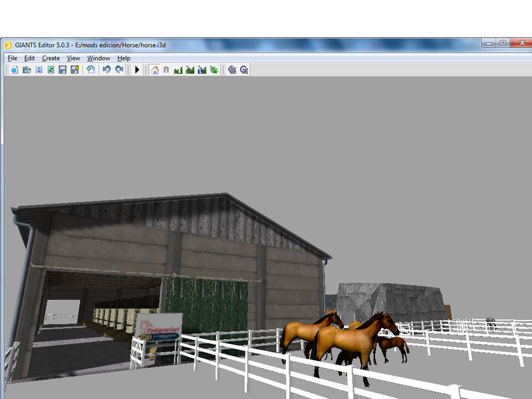Open the Create menu
Screen dimensions: 532x399
pyautogui.click(x=51, y=59)
